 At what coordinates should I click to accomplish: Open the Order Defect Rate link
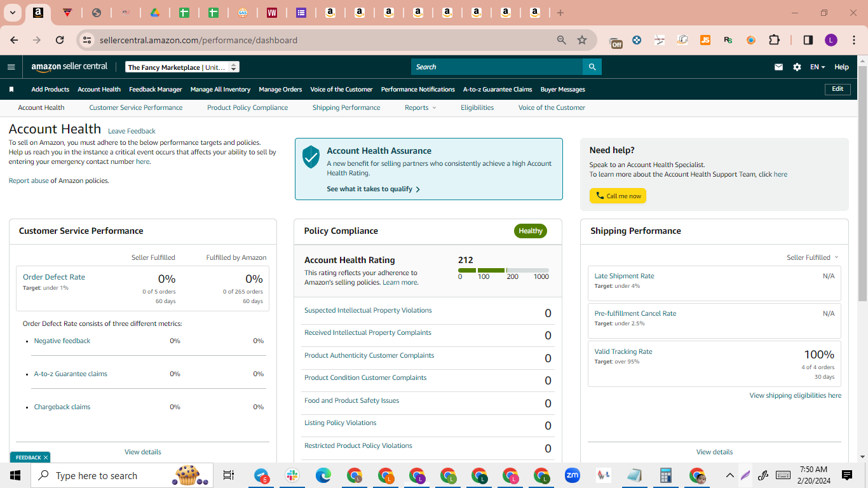coord(54,277)
